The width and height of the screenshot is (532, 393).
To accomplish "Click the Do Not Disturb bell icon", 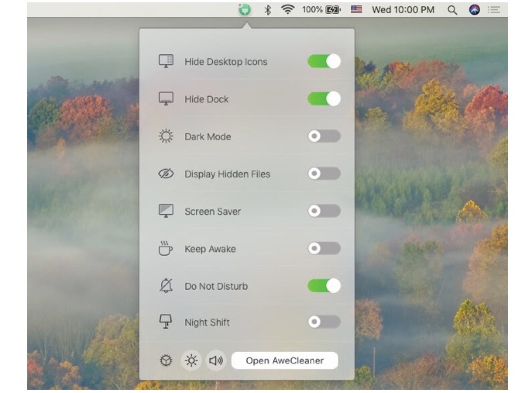I will tap(165, 286).
